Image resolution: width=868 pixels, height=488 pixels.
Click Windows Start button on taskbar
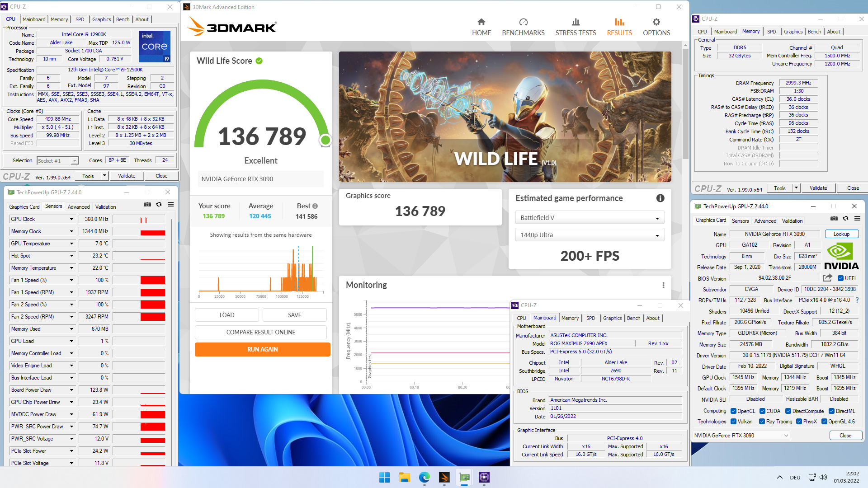(385, 477)
